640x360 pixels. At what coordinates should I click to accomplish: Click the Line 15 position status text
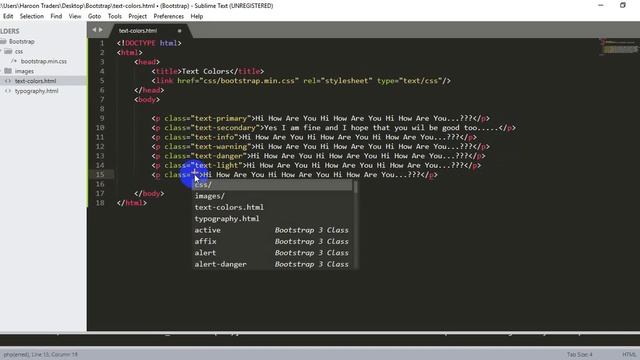click(x=54, y=354)
